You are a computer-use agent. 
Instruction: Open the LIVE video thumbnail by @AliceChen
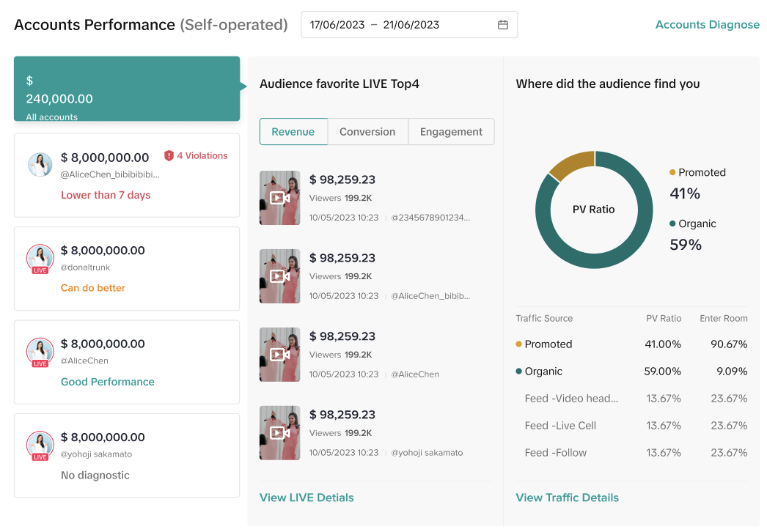[x=280, y=355]
